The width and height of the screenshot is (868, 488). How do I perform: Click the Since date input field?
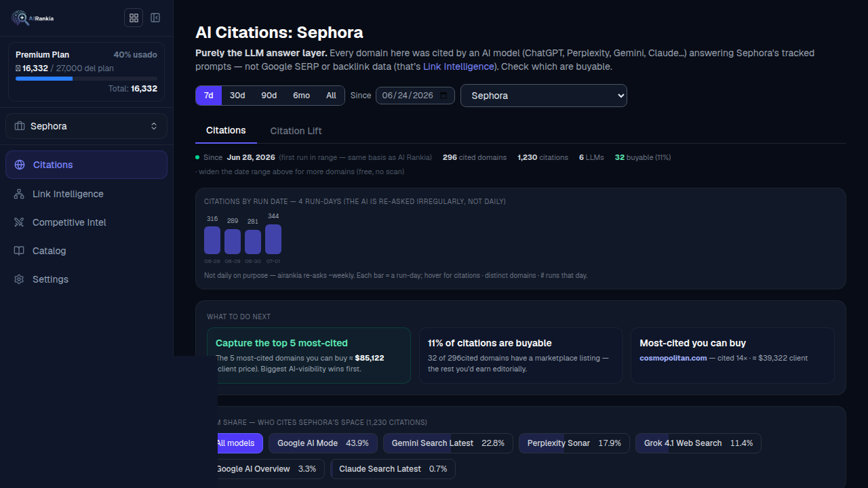415,96
